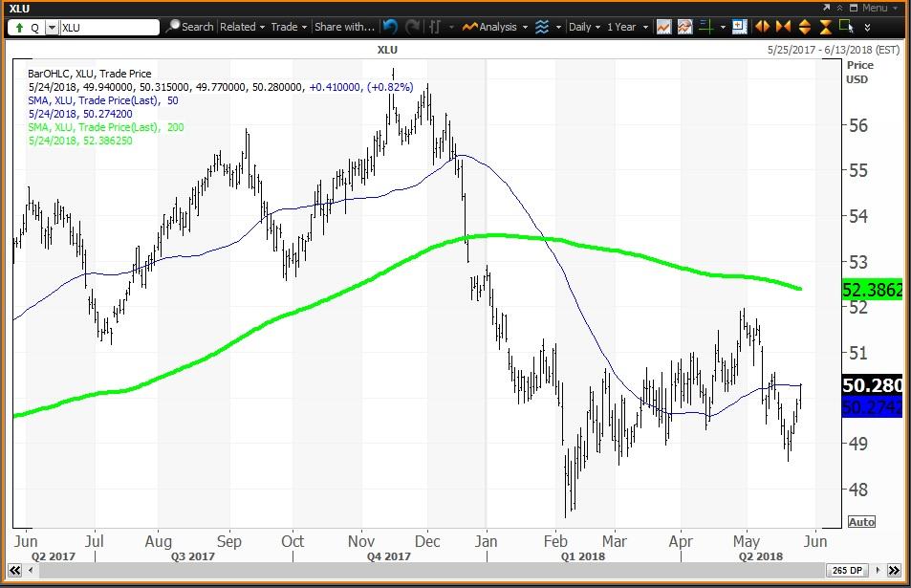Select the line chart style icon
Image resolution: width=911 pixels, height=588 pixels.
[x=663, y=26]
